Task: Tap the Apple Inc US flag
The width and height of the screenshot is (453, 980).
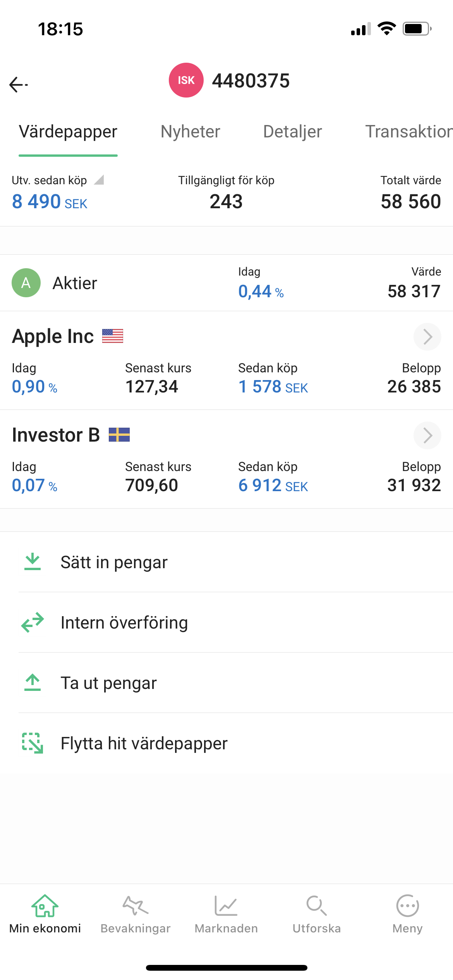Action: (x=113, y=336)
